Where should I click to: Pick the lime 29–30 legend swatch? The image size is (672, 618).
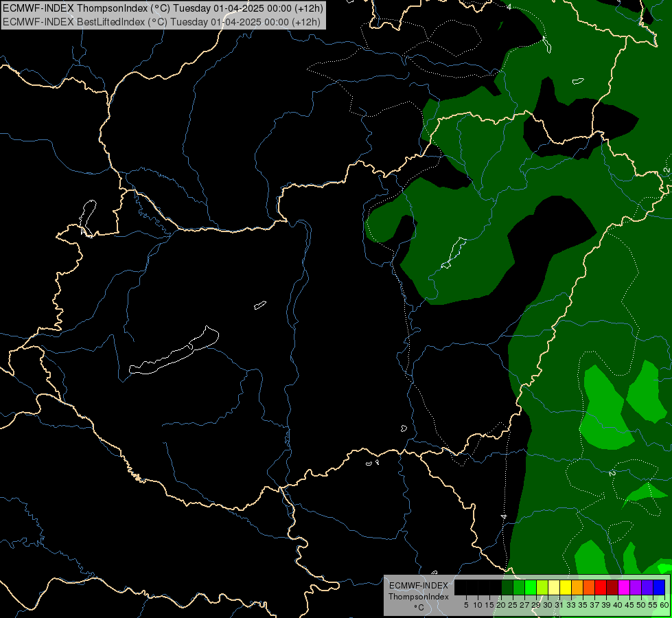542,587
